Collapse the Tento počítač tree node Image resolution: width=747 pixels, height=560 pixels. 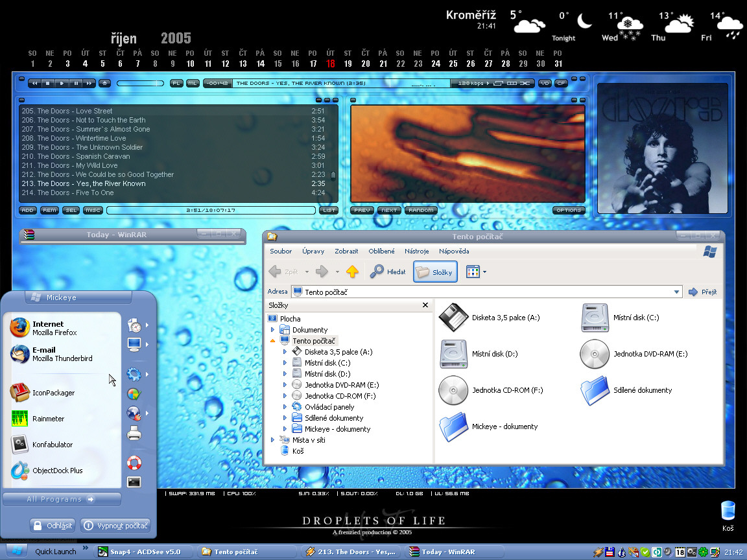272,340
